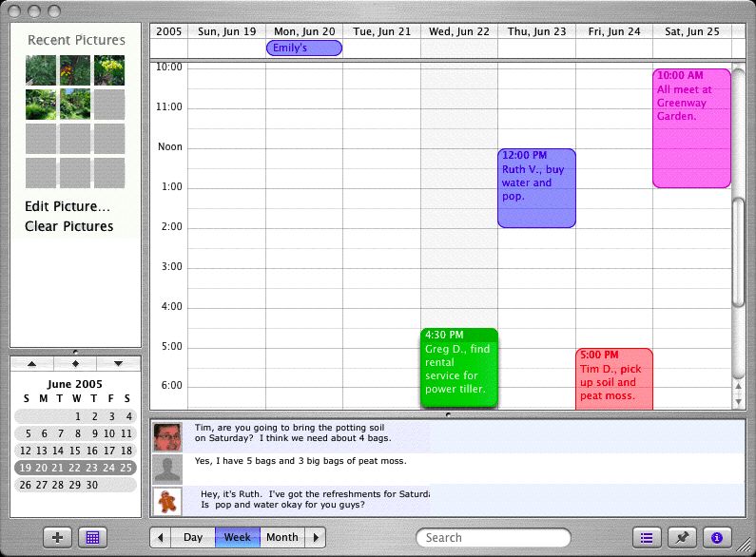Click the scroll down arrow of calendar scrollbar
The width and height of the screenshot is (756, 557).
(x=739, y=402)
